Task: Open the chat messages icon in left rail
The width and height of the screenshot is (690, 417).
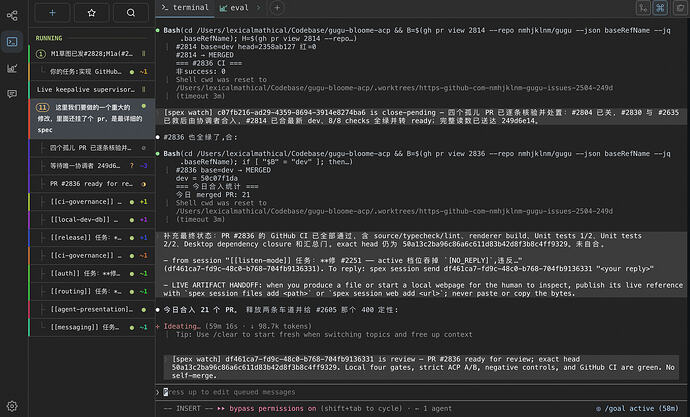Action: point(12,94)
